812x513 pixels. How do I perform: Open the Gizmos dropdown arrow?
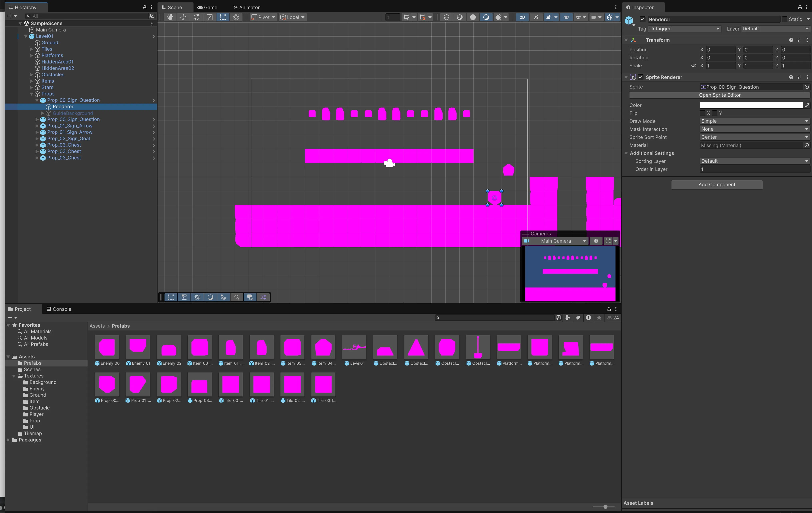[617, 17]
